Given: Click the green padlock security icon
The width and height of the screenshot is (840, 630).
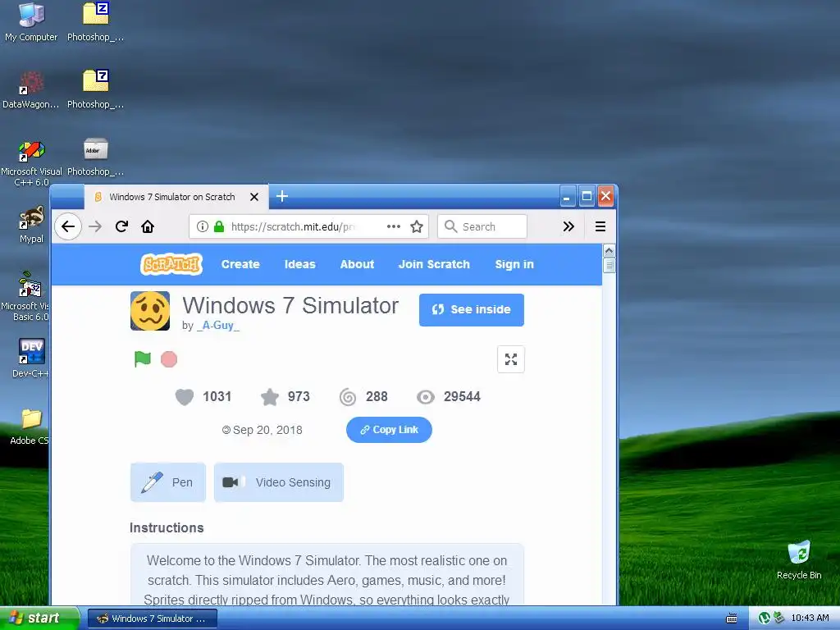Looking at the screenshot, I should 219,226.
